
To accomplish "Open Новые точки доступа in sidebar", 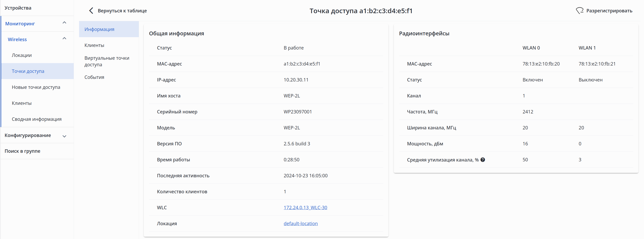I will [x=36, y=87].
